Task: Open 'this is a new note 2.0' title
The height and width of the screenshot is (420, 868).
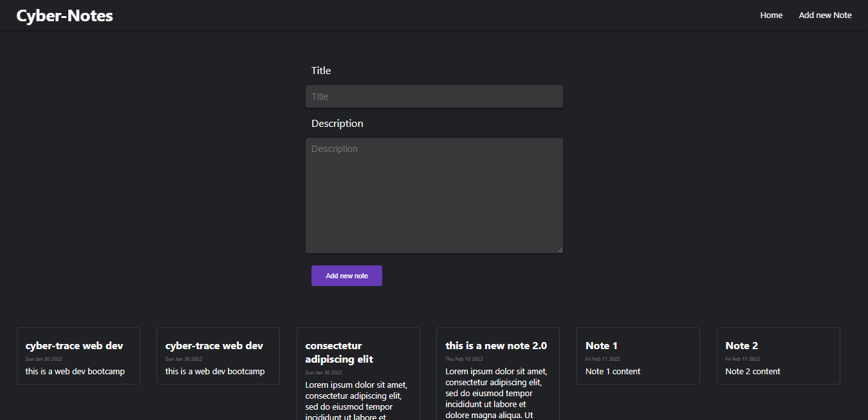Action: (496, 346)
